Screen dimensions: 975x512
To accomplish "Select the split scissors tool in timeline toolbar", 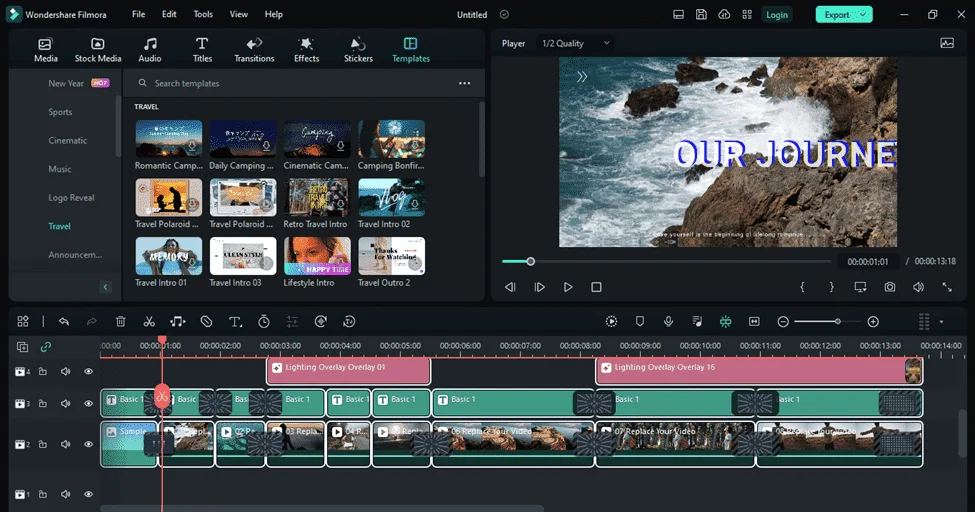I will point(149,322).
